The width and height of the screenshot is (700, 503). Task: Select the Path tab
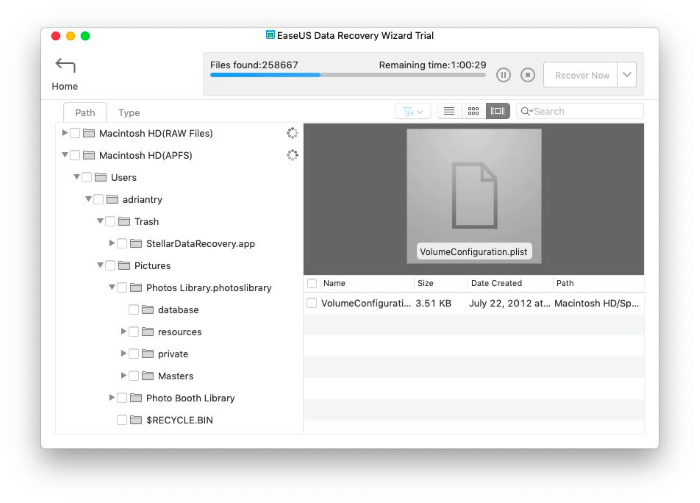pyautogui.click(x=85, y=112)
